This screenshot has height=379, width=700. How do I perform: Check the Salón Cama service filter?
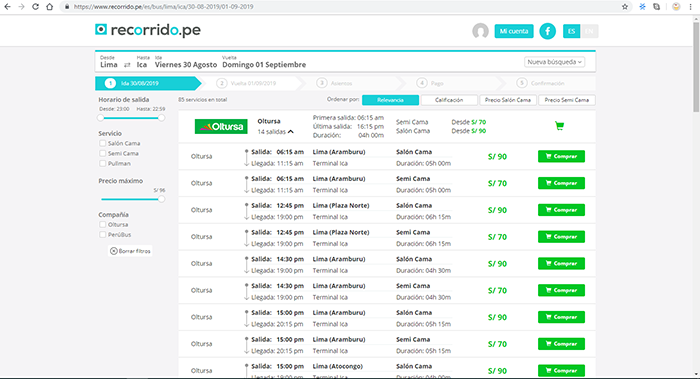pos(103,143)
